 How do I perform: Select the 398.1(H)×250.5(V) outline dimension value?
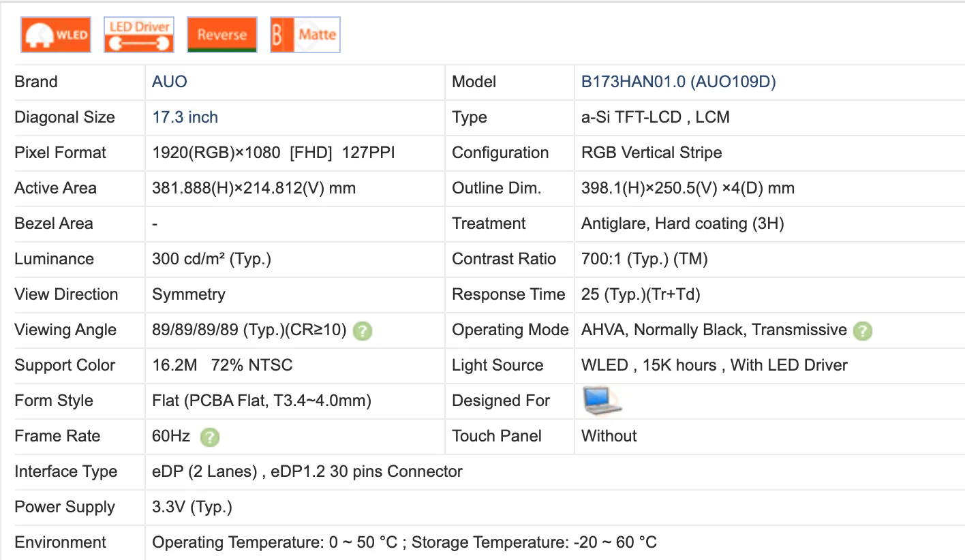688,188
